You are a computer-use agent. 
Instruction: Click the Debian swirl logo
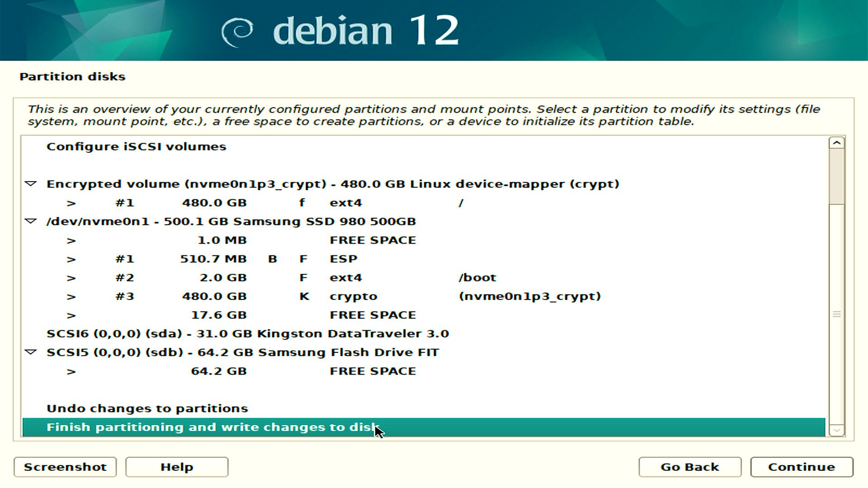[x=237, y=32]
